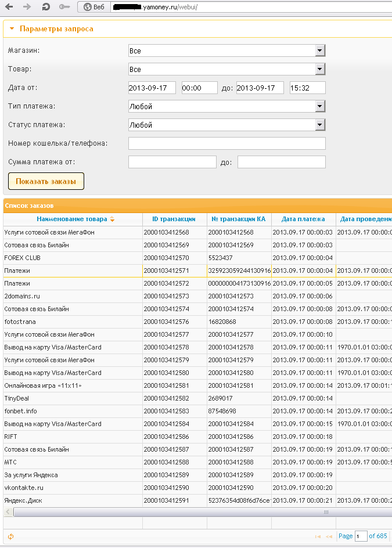
Task: Go to previous page of orders
Action: (329, 536)
